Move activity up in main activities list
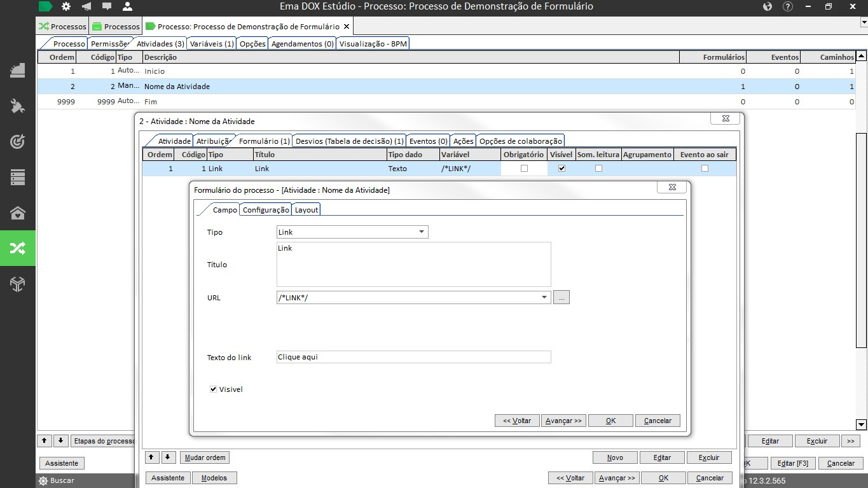Viewport: 868px width, 488px height. pos(45,440)
